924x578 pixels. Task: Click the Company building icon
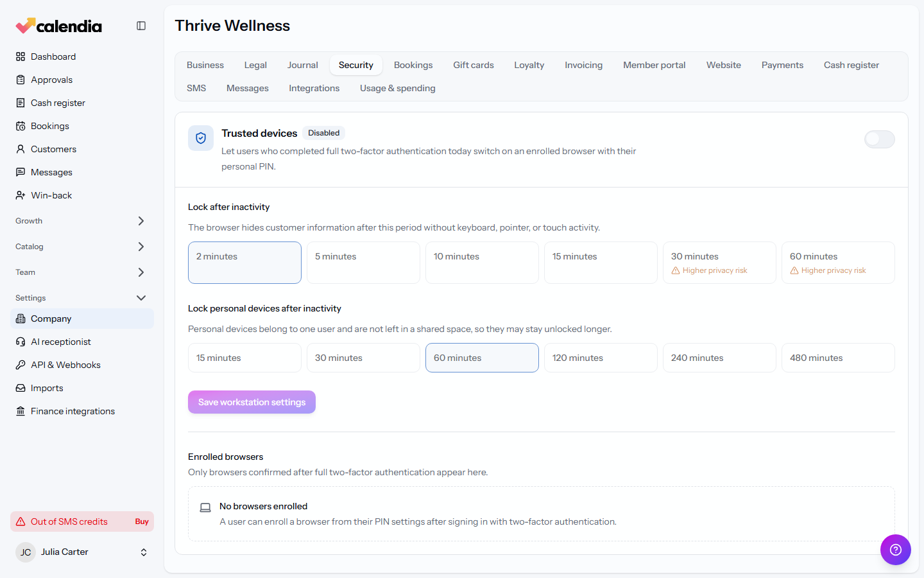(21, 319)
